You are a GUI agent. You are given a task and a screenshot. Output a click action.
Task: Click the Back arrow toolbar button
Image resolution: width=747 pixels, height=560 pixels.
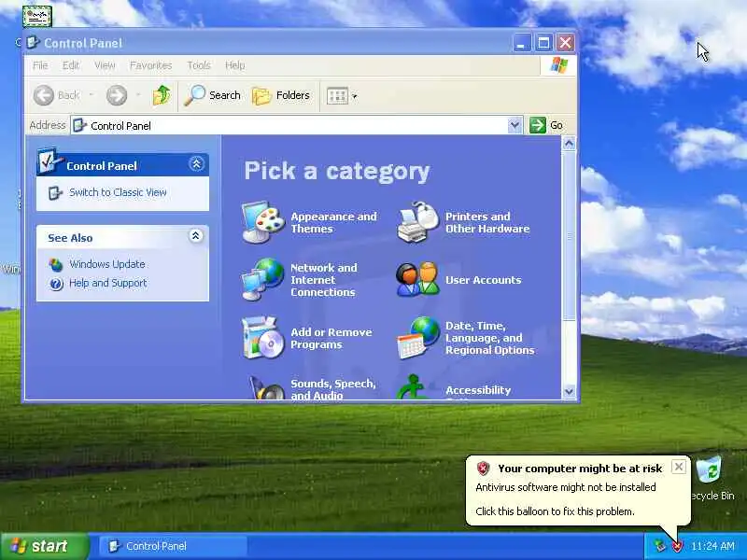click(44, 95)
